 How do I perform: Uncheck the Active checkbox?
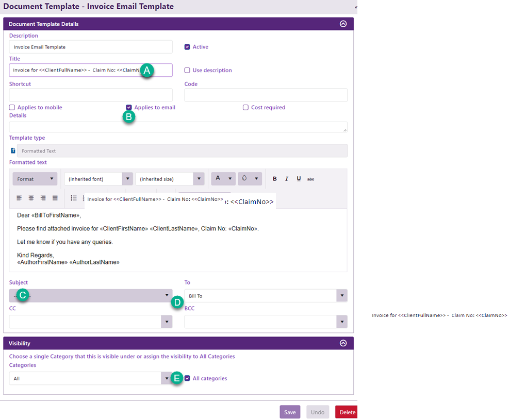187,47
